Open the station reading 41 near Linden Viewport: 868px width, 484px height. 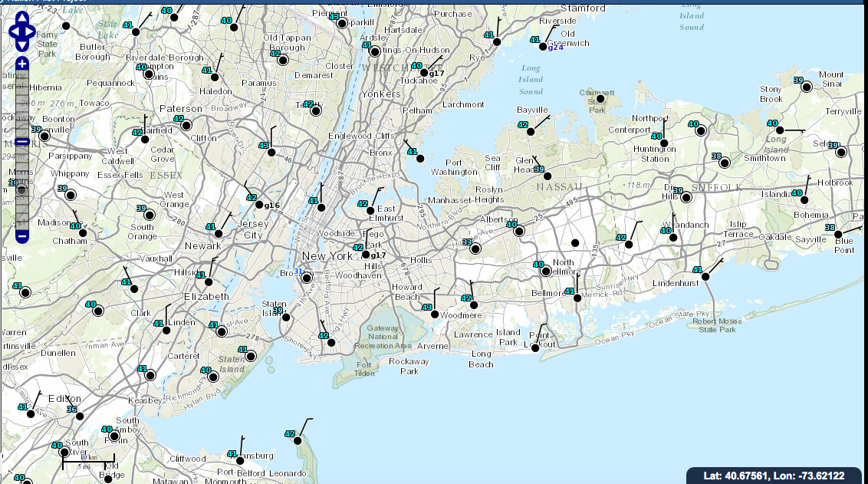click(x=166, y=331)
